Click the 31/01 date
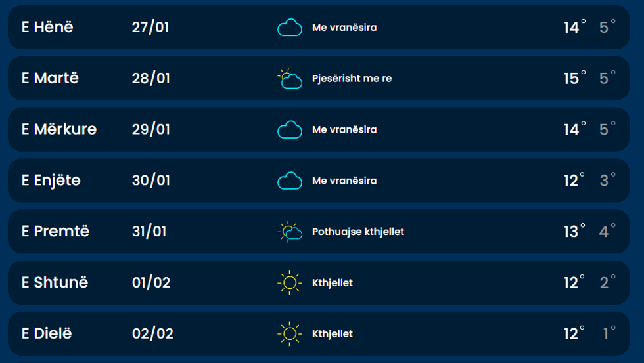644x363 pixels. pos(149,232)
